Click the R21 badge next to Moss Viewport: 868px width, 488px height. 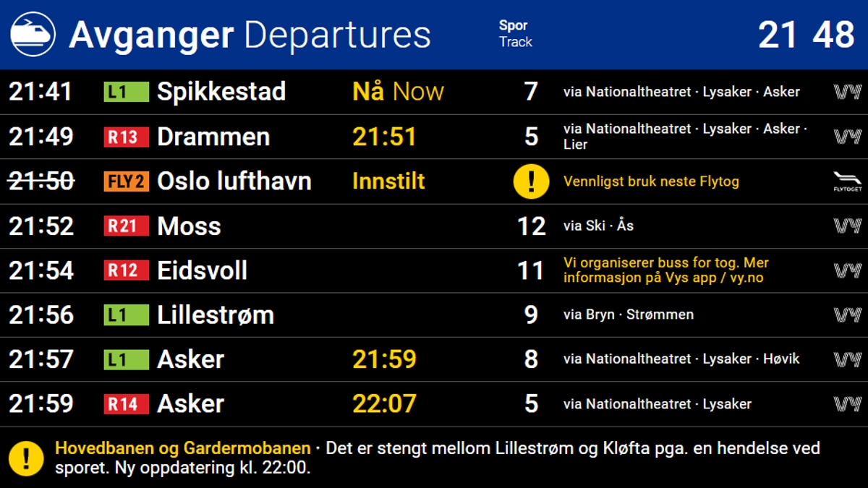(126, 226)
